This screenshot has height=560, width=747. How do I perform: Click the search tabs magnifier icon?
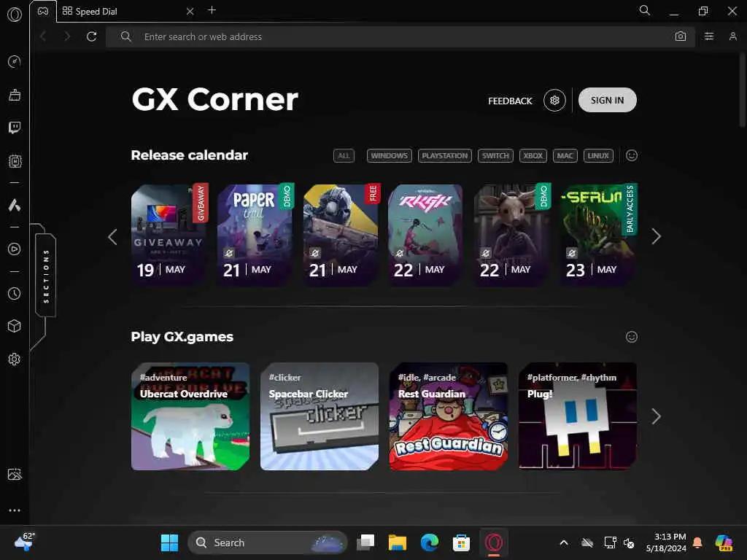point(644,10)
